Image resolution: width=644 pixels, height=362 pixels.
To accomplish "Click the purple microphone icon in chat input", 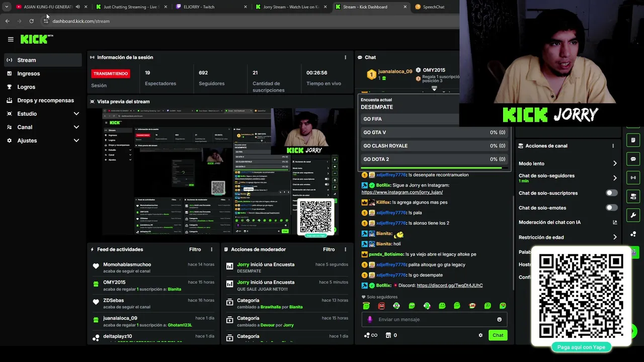I will (x=370, y=319).
